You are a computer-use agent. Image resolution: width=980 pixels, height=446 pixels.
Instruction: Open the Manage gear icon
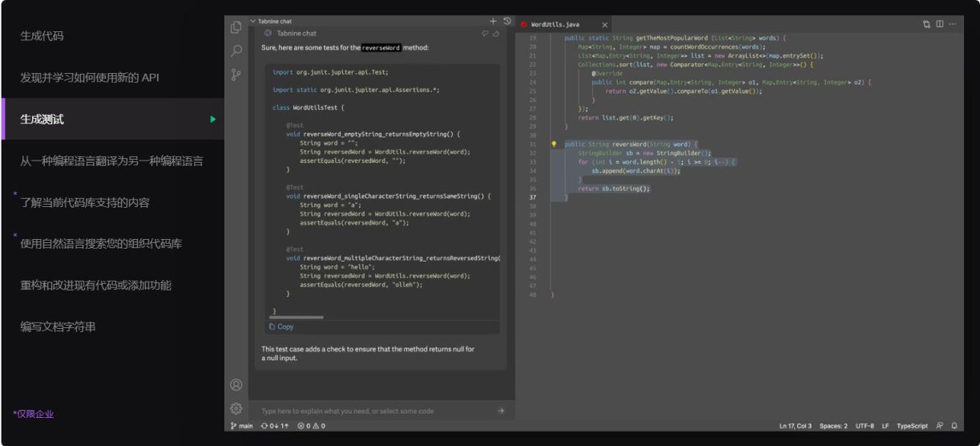[x=236, y=408]
